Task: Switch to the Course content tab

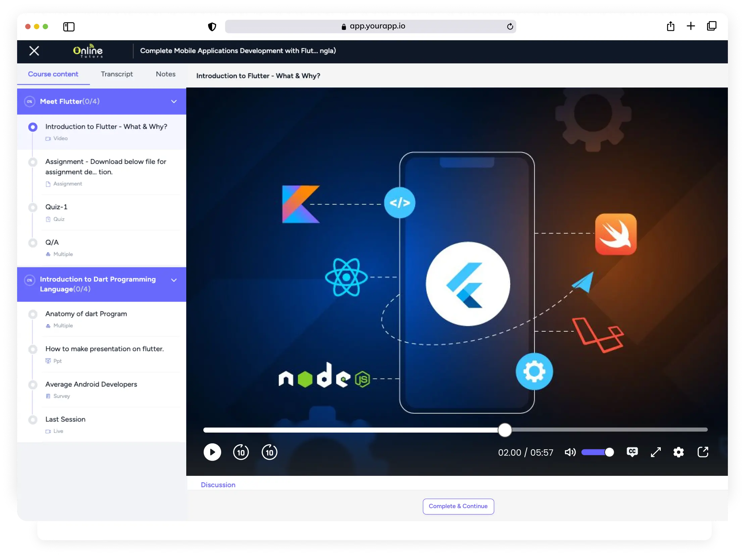Action: 53,74
